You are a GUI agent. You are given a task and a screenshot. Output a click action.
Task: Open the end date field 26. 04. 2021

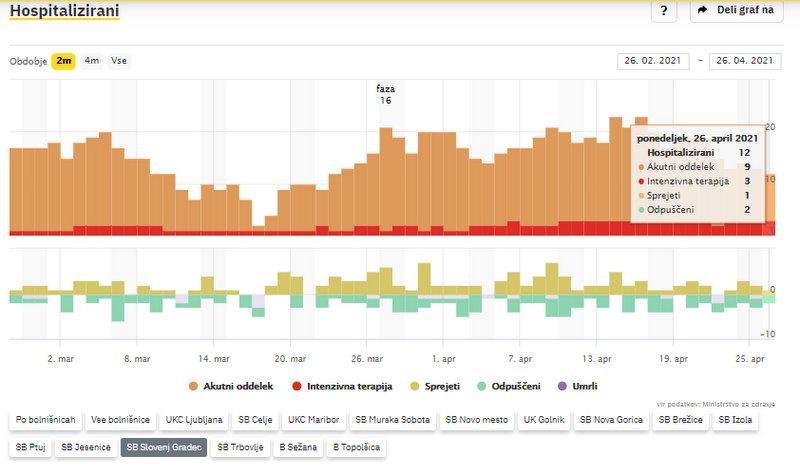(744, 61)
